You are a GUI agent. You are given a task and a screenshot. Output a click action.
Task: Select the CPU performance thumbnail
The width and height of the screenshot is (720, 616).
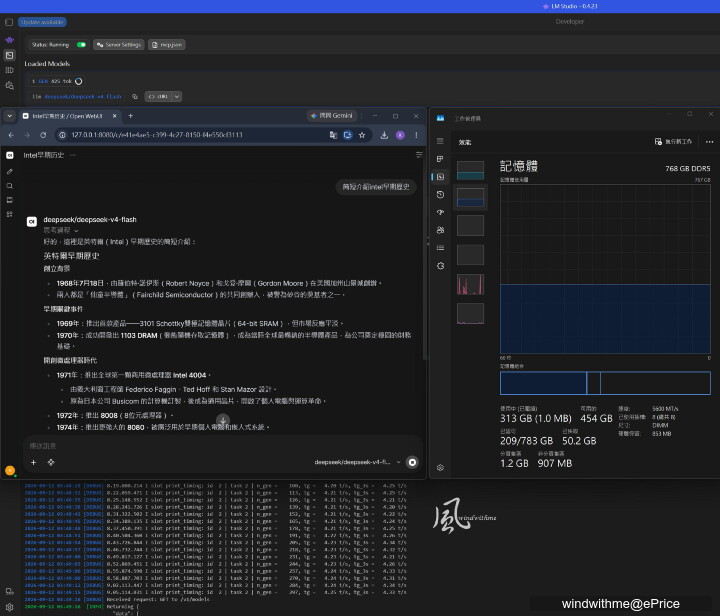470,170
